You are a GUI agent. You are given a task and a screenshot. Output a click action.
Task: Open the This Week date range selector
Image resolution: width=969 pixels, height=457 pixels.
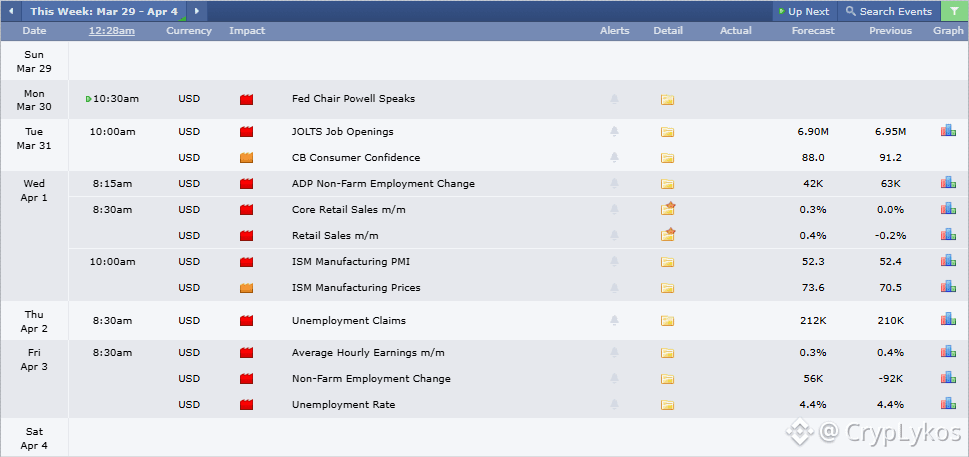104,11
